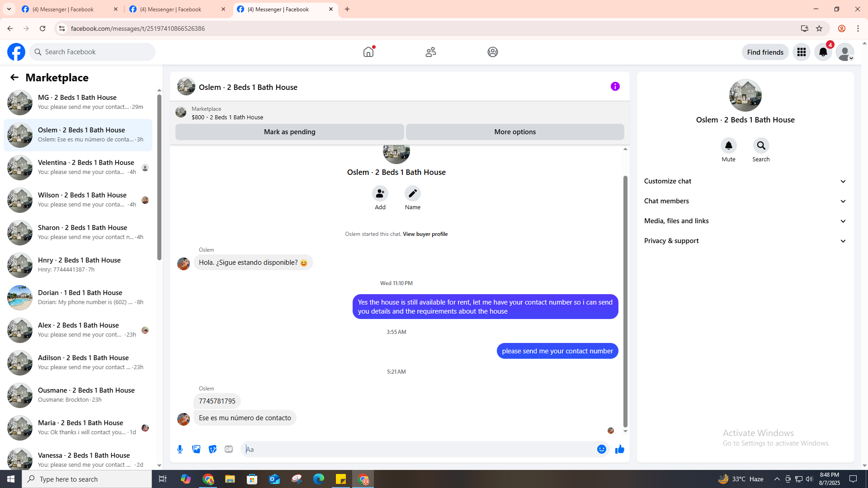Open Velentina 2 Beds 1 Bath House chat

[78, 168]
